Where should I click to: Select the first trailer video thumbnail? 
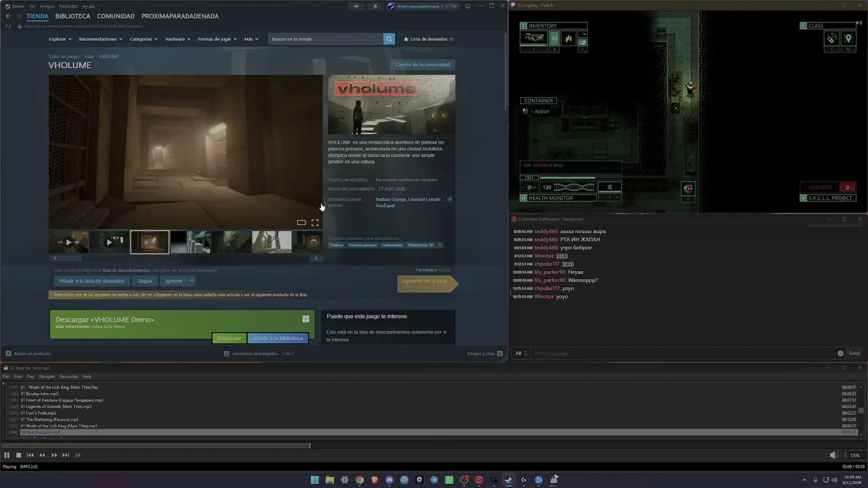[x=68, y=242]
